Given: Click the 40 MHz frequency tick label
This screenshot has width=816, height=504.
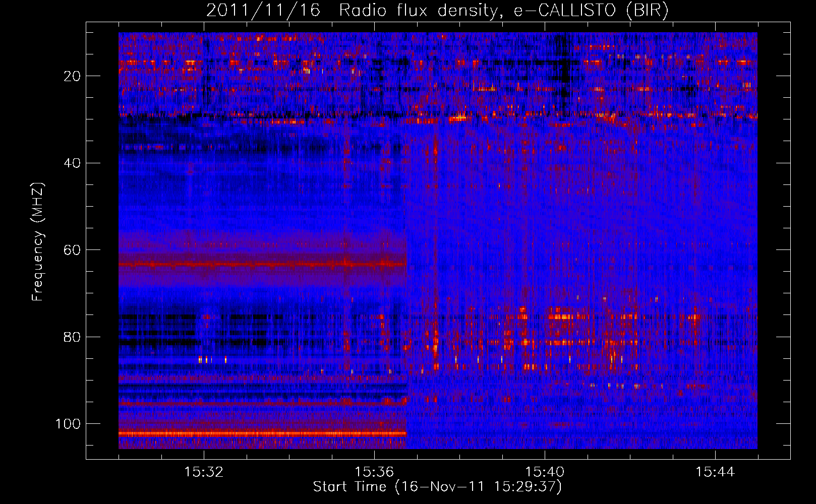Looking at the screenshot, I should [x=73, y=163].
